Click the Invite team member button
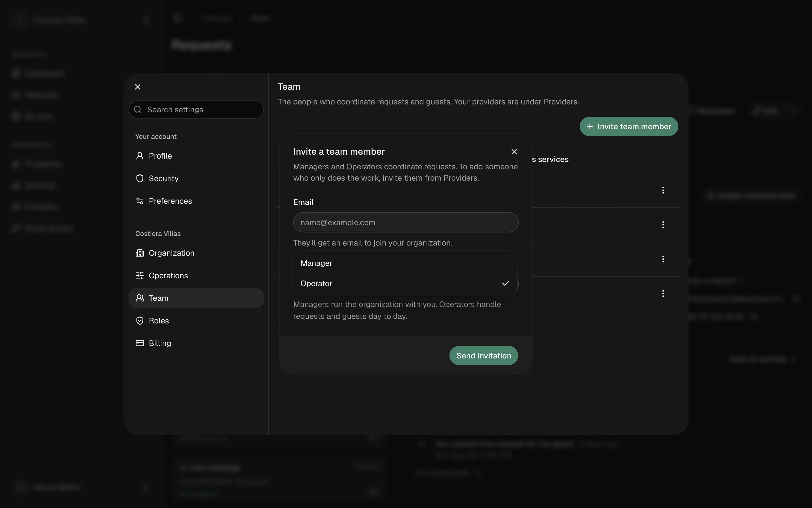This screenshot has height=508, width=812. (x=629, y=127)
